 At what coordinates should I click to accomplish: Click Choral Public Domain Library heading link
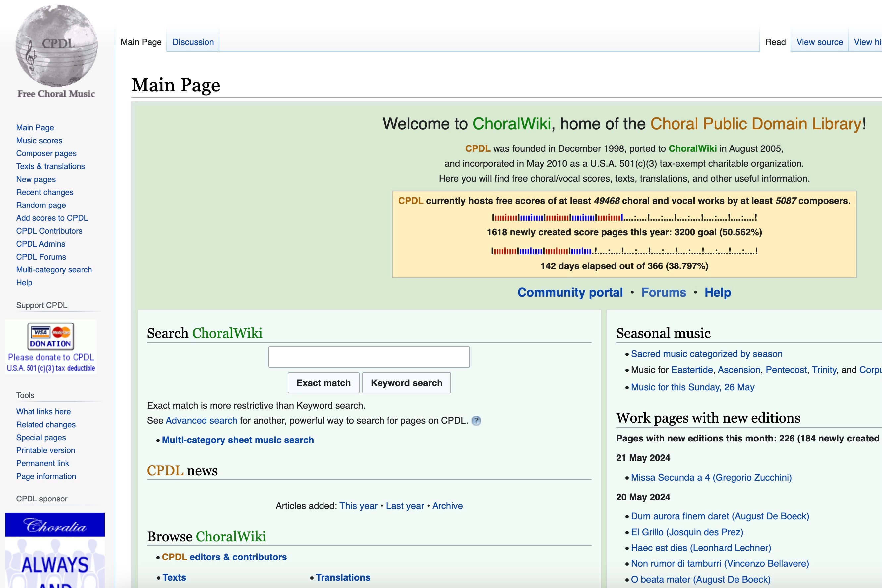[756, 124]
